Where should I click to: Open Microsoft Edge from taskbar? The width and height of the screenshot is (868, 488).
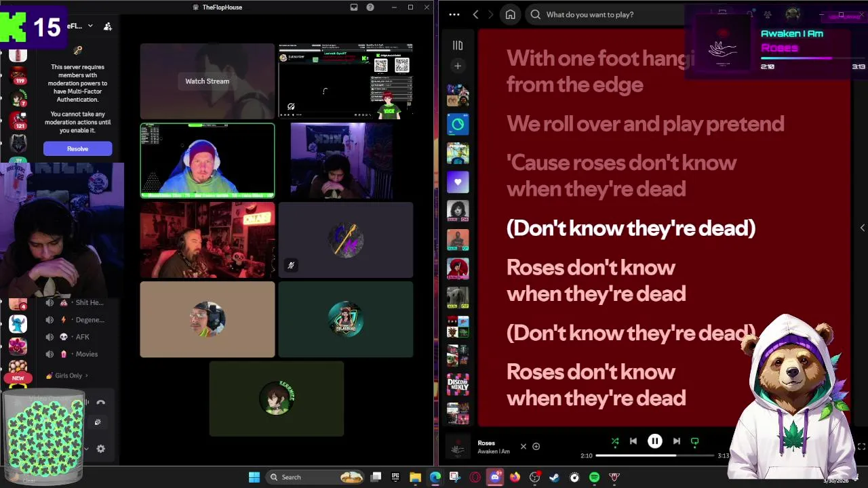coord(435,477)
